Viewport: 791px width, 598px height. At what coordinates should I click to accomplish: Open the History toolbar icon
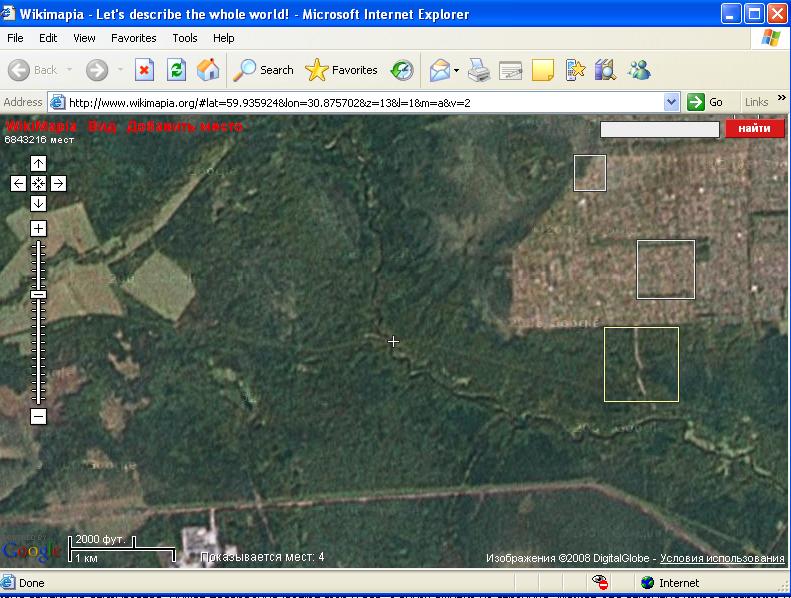click(402, 70)
